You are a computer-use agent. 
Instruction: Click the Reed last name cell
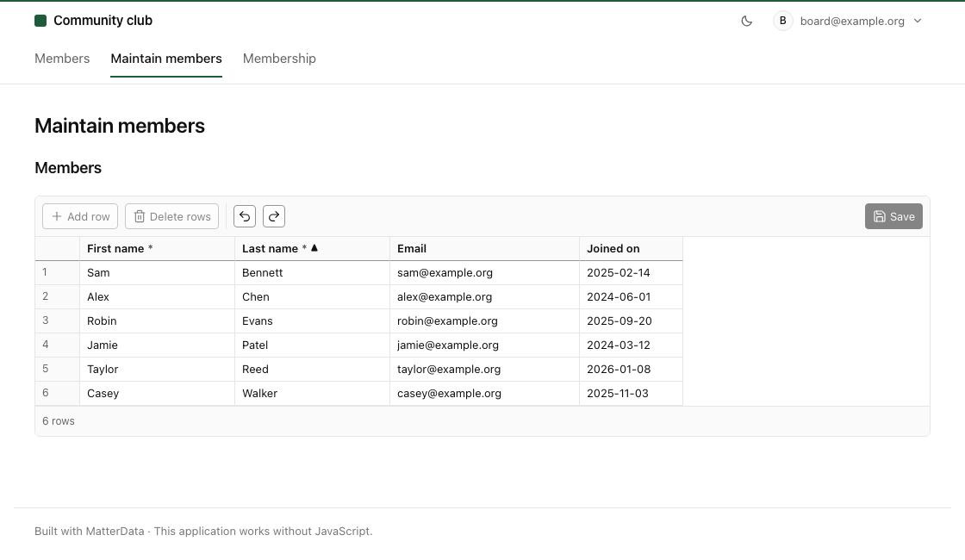312,370
